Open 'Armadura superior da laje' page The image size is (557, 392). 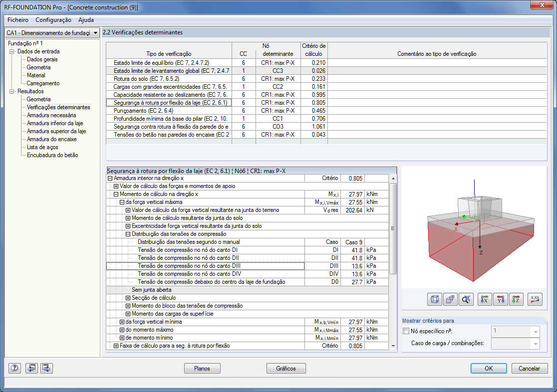pos(56,131)
